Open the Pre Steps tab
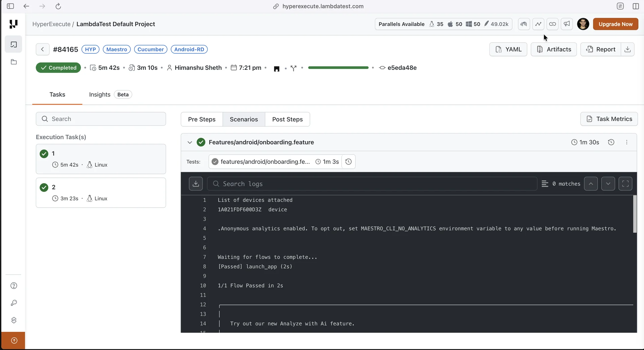 [202, 119]
